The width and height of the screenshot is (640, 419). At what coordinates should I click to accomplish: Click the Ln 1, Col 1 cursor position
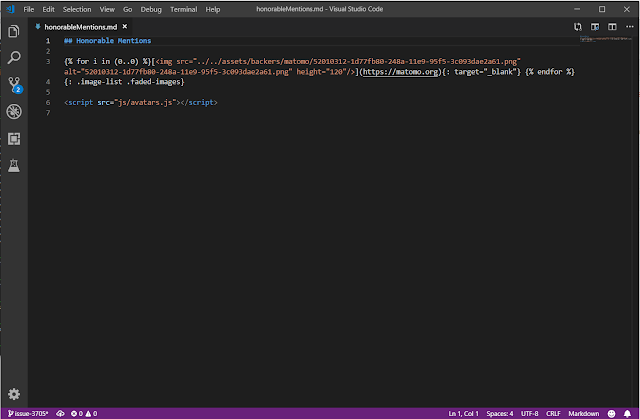pos(463,414)
